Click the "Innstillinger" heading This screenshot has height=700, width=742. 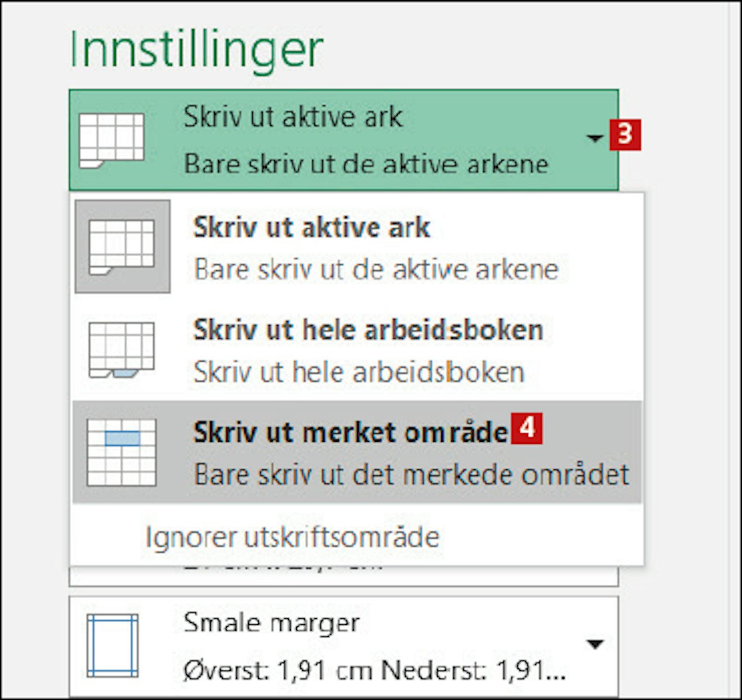coord(196,49)
